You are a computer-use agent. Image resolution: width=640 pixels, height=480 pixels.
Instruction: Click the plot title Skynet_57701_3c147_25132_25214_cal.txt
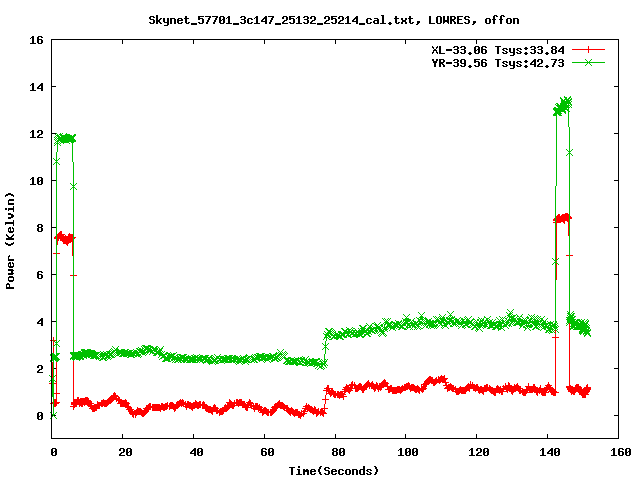coord(333,20)
